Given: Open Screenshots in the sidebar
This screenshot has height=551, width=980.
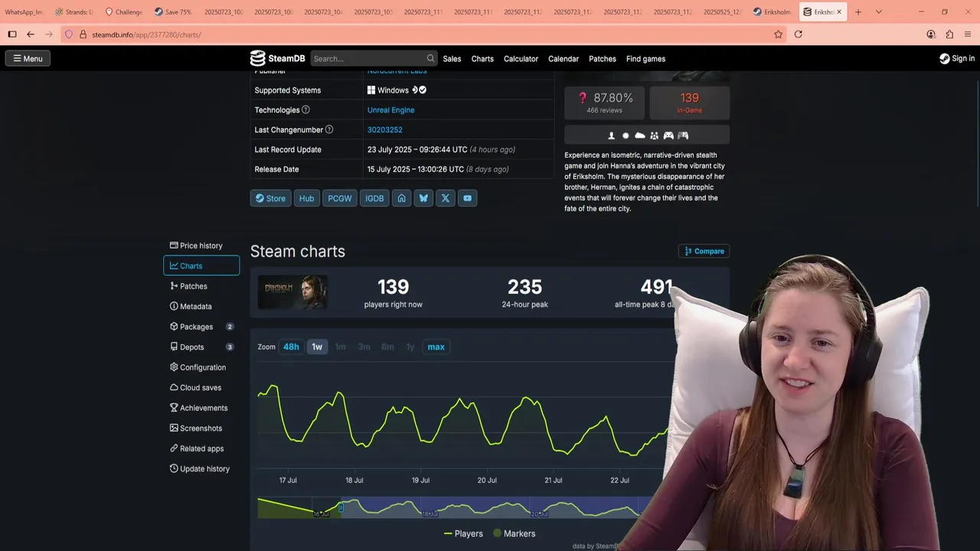Looking at the screenshot, I should coord(201,429).
